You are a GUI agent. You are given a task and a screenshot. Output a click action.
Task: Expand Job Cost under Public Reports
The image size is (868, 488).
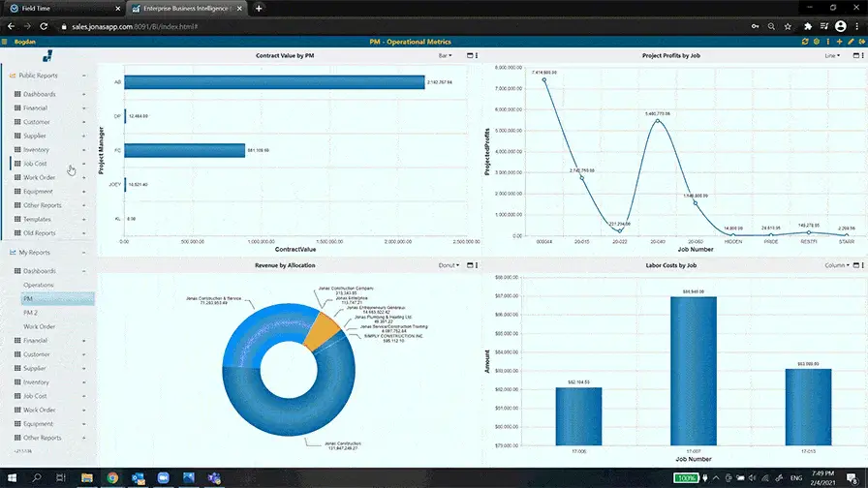(x=84, y=164)
